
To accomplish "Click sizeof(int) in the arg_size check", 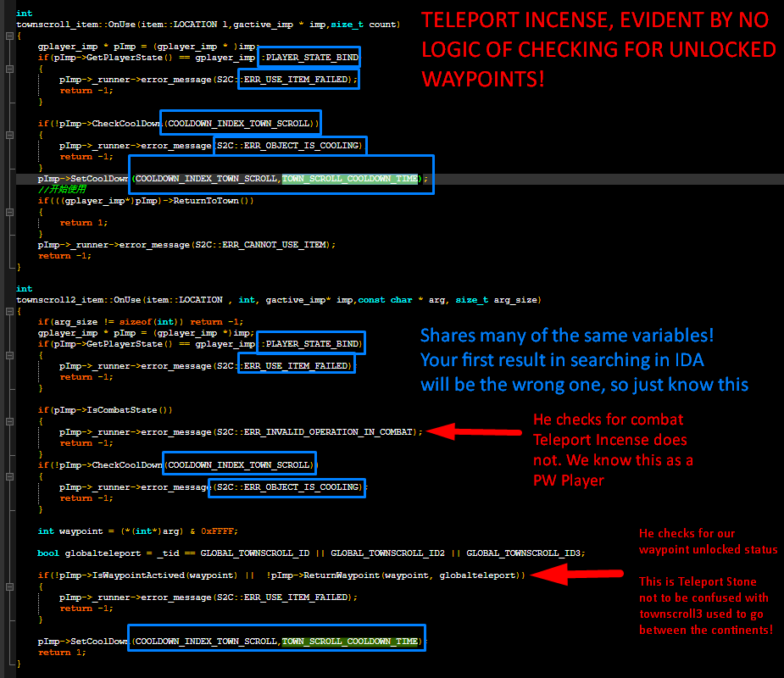I will click(x=151, y=322).
